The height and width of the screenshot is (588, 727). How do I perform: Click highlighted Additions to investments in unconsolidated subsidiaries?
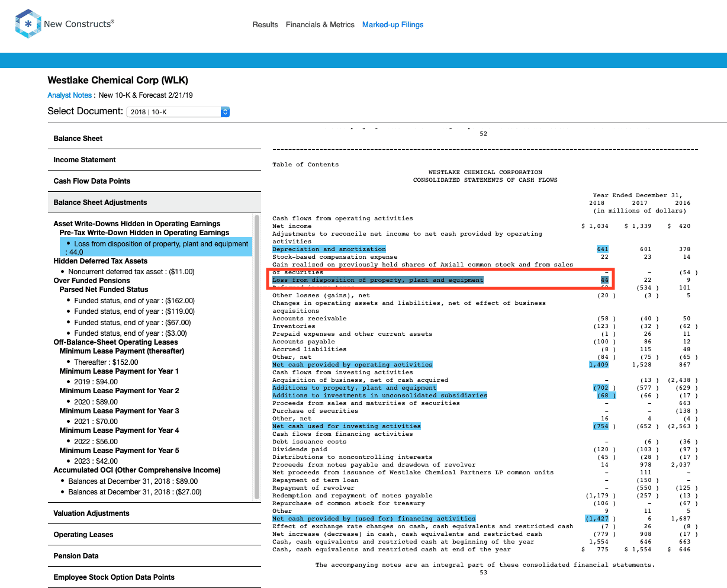pyautogui.click(x=379, y=396)
